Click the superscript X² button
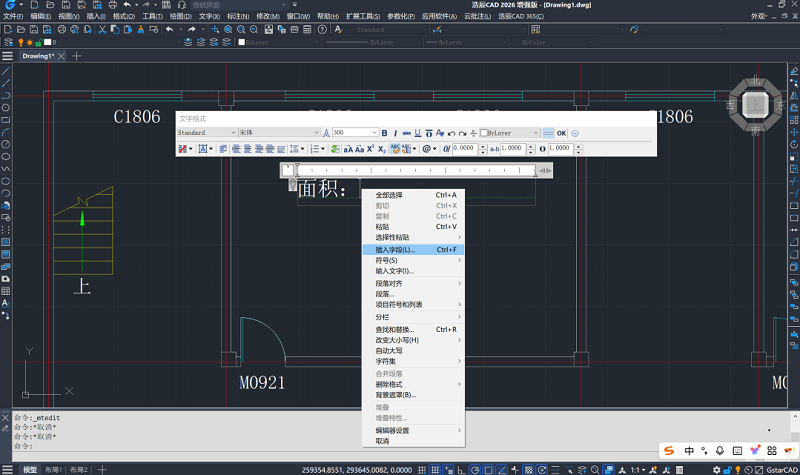This screenshot has width=800, height=475. coord(370,149)
